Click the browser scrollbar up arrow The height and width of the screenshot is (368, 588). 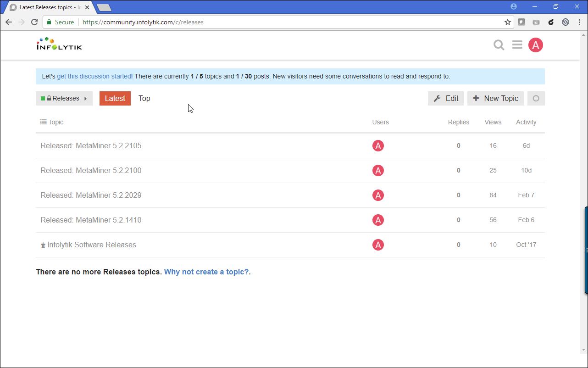pyautogui.click(x=584, y=35)
